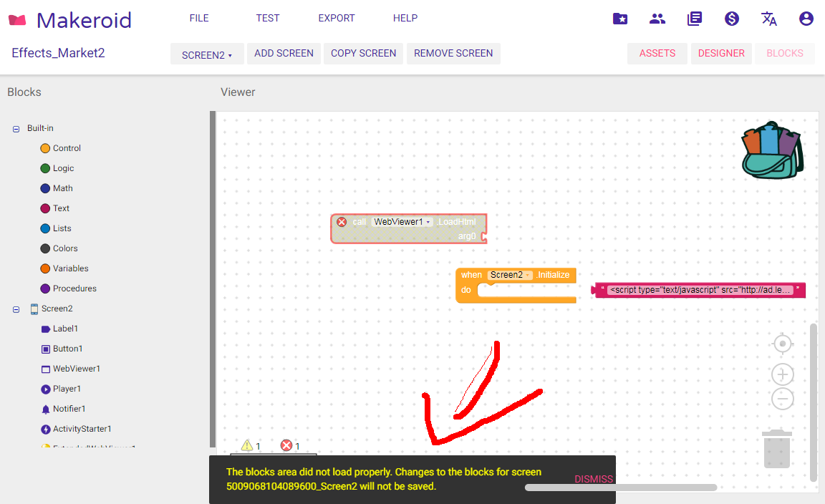
Task: Select the Variables blocks category
Action: point(64,268)
